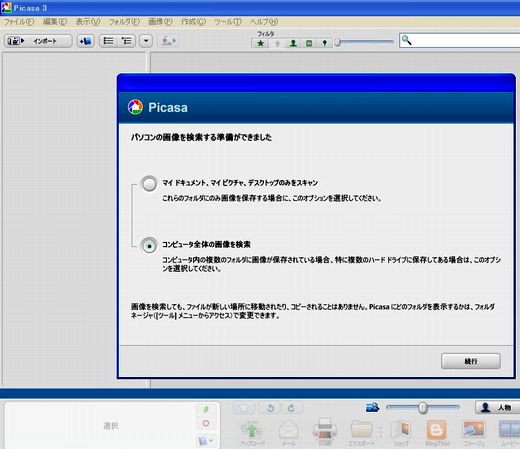Open the ヘルプ(H) menu
The image size is (520, 449).
[264, 22]
